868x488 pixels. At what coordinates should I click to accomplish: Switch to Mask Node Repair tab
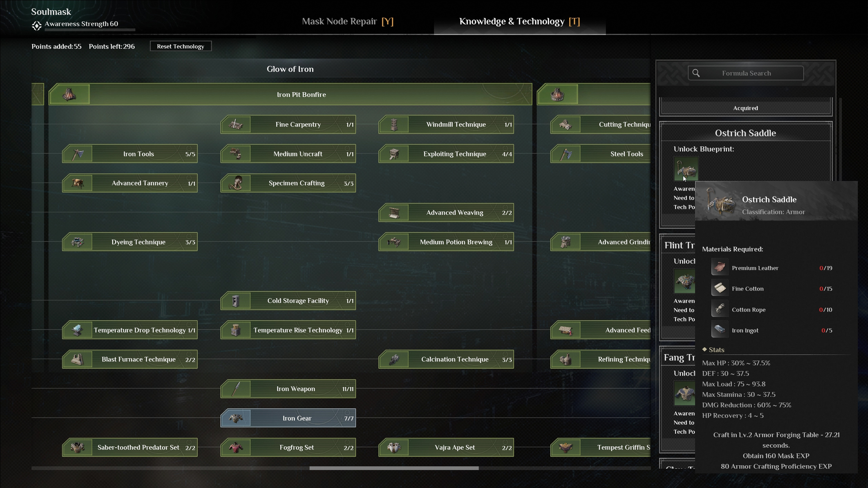pyautogui.click(x=347, y=21)
